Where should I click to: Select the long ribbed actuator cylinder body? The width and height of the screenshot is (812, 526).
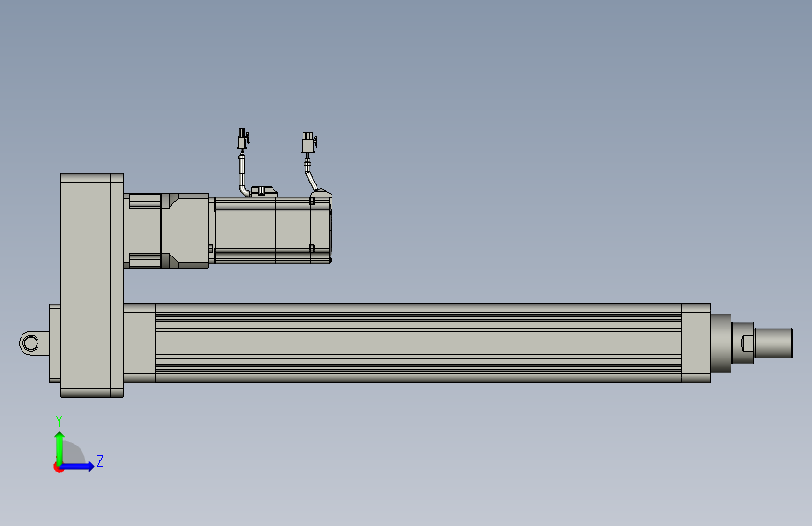(x=419, y=343)
